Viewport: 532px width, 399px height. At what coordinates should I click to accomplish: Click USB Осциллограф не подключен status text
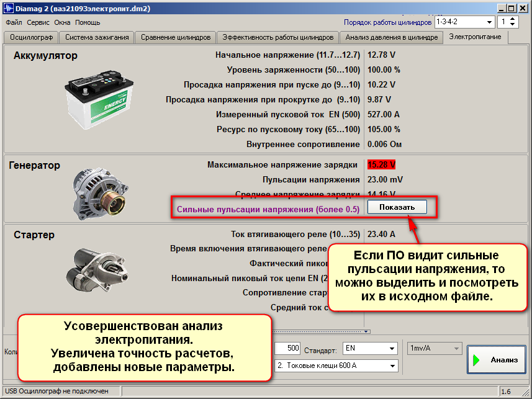coord(56,391)
